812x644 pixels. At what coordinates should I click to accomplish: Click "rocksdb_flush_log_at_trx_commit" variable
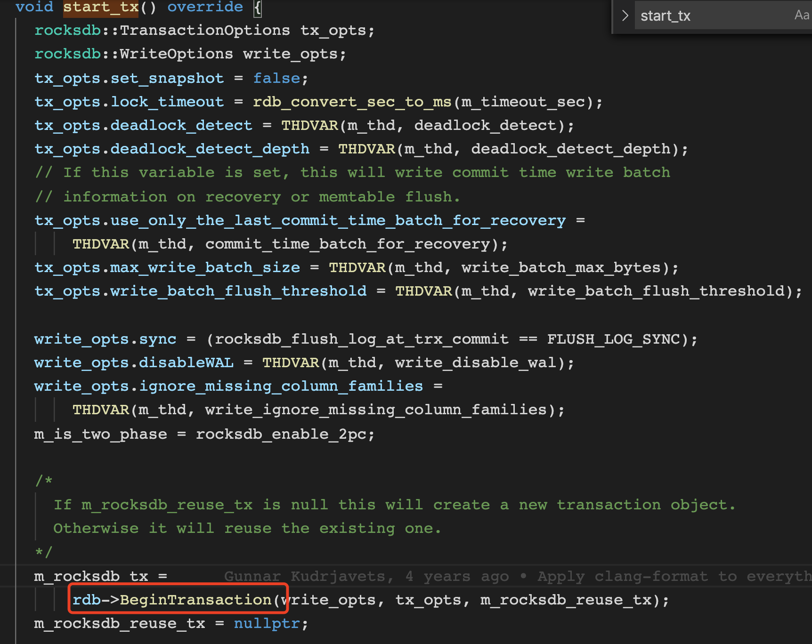pos(362,339)
